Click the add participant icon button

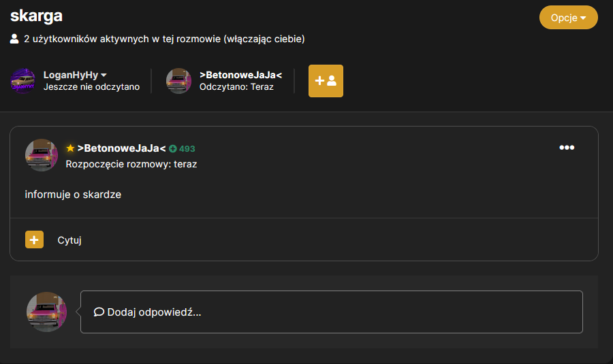[x=326, y=81]
